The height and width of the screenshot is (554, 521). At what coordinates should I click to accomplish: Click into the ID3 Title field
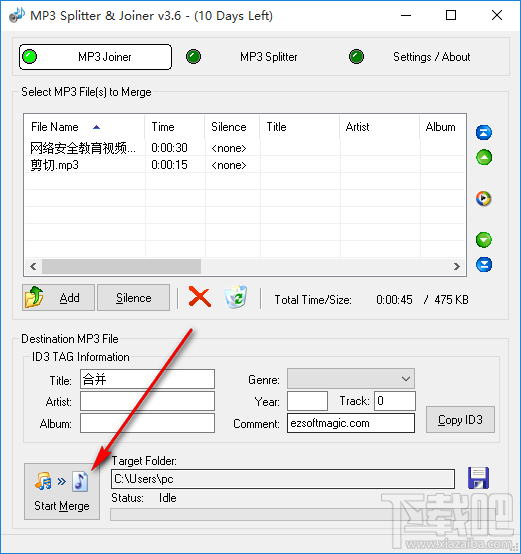tap(147, 379)
